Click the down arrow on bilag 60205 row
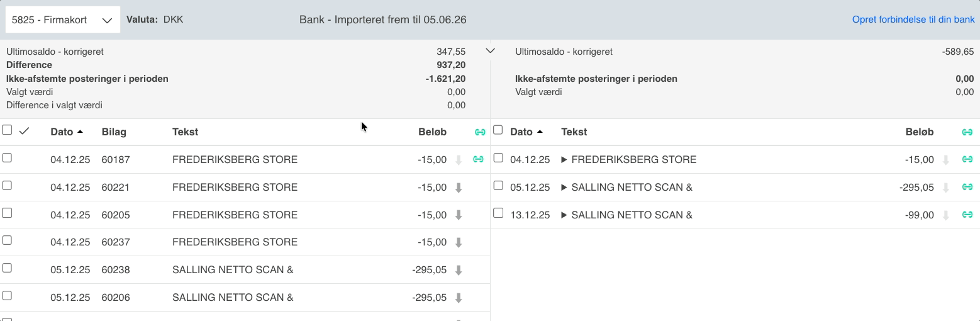 tap(459, 215)
